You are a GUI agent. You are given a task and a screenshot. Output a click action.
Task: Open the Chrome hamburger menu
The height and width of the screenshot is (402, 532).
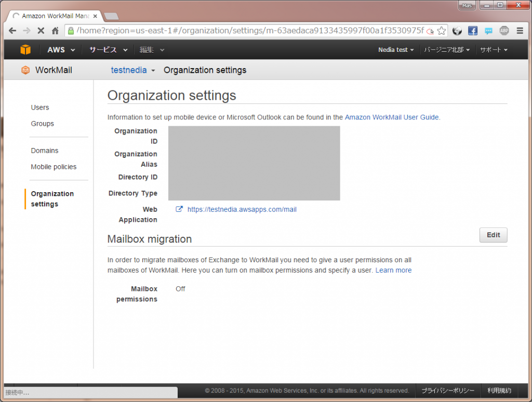point(520,31)
